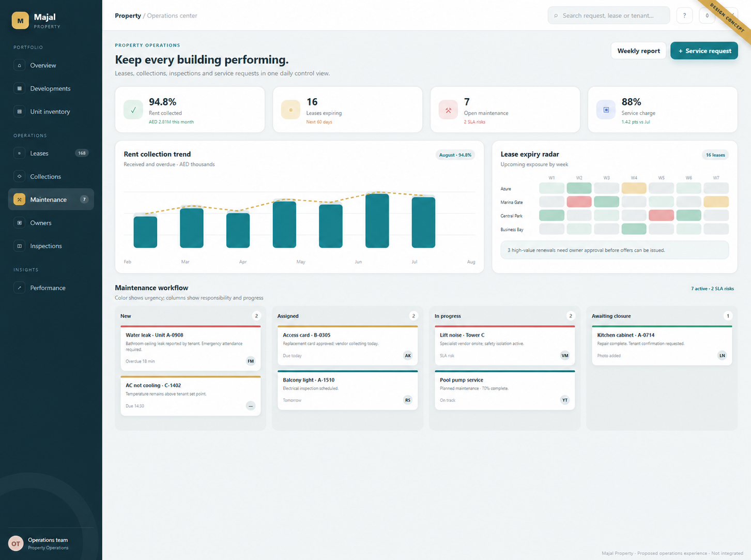Click the In progress column header

[x=448, y=316]
